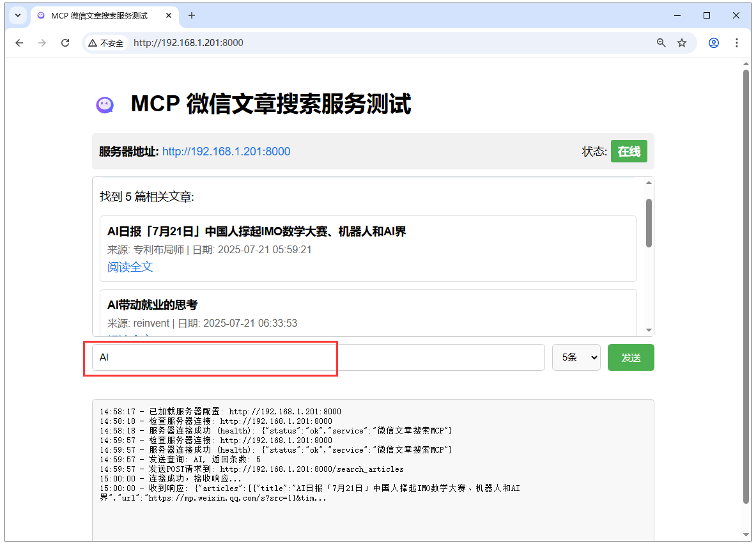Click results panel scroll up arrow

point(649,182)
